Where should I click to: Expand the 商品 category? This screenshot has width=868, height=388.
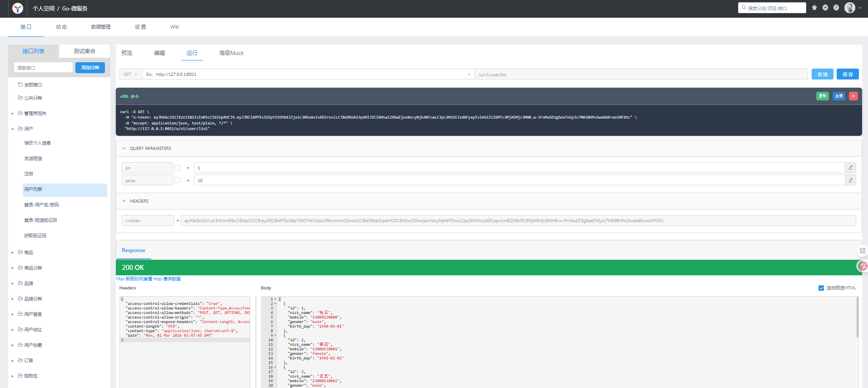coord(12,253)
